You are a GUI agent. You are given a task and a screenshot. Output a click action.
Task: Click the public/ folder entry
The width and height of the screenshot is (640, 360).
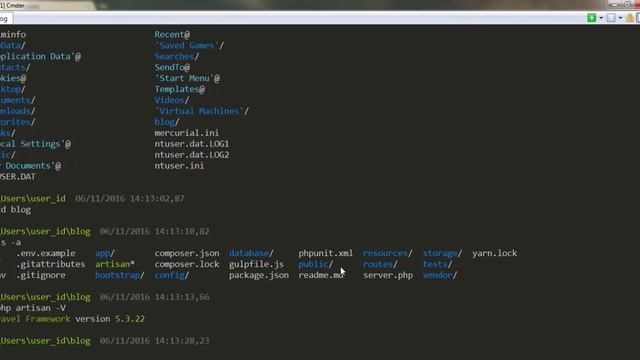click(x=316, y=264)
